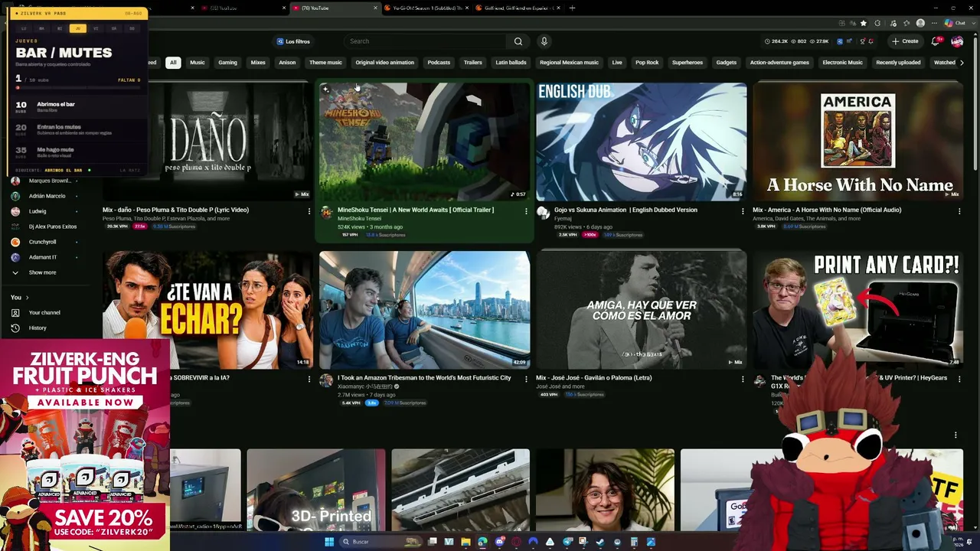Open the MineShoku Tensei trailer title link

pyautogui.click(x=416, y=210)
